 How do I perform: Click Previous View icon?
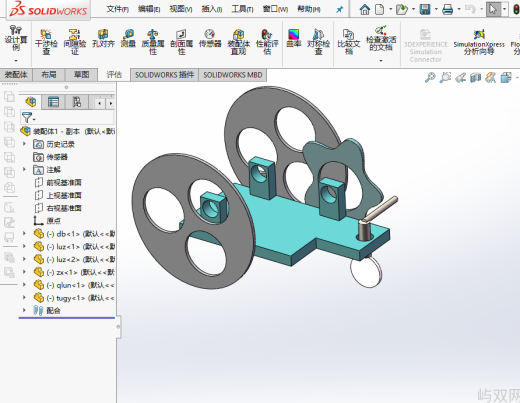point(461,78)
